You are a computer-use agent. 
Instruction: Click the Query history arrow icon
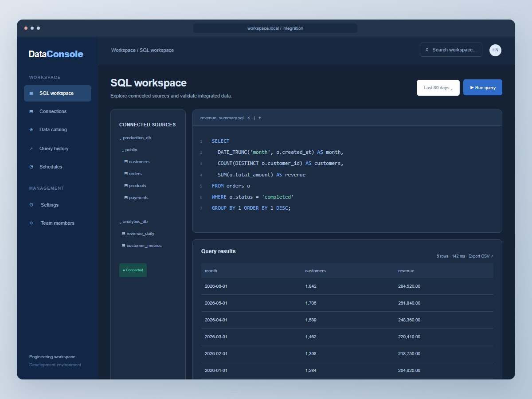coord(31,149)
